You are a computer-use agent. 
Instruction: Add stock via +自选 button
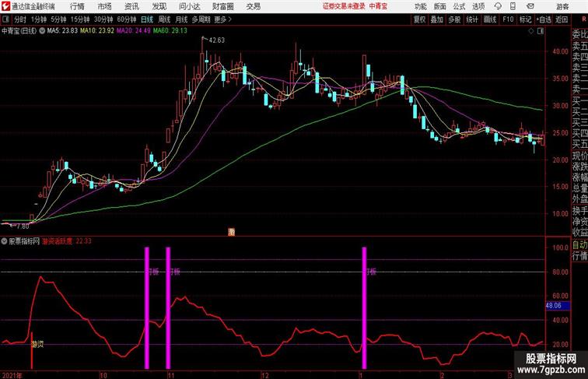(x=544, y=19)
